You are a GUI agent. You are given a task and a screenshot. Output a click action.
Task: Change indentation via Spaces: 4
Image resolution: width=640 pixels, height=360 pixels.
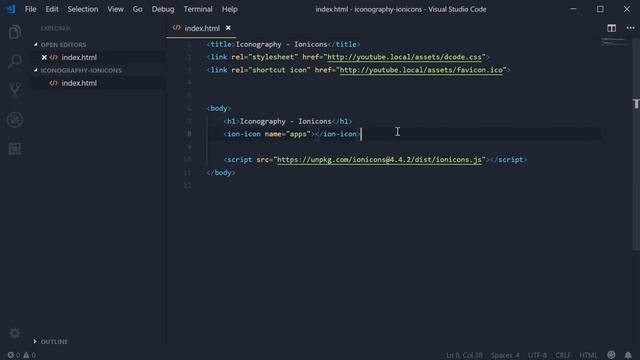[505, 355]
